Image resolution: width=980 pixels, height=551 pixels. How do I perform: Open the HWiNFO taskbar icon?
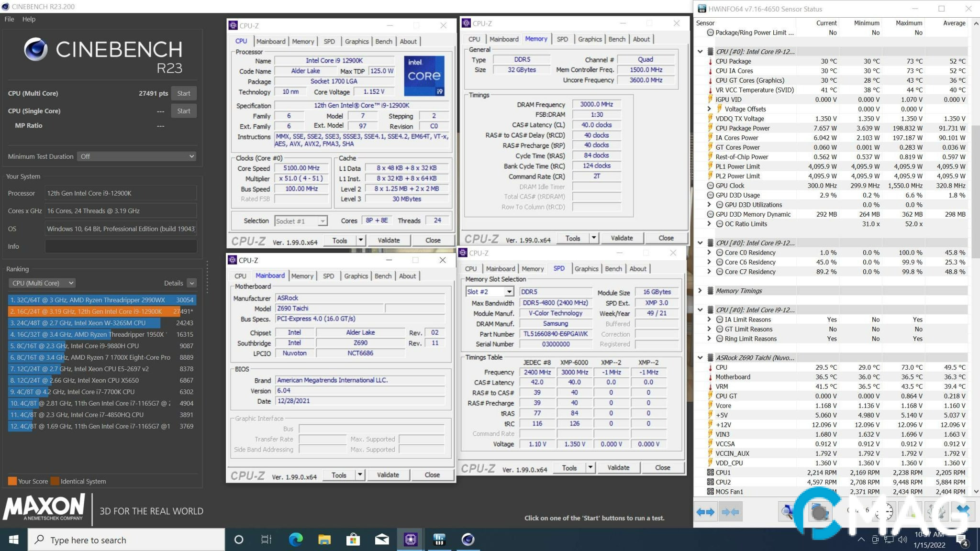439,540
